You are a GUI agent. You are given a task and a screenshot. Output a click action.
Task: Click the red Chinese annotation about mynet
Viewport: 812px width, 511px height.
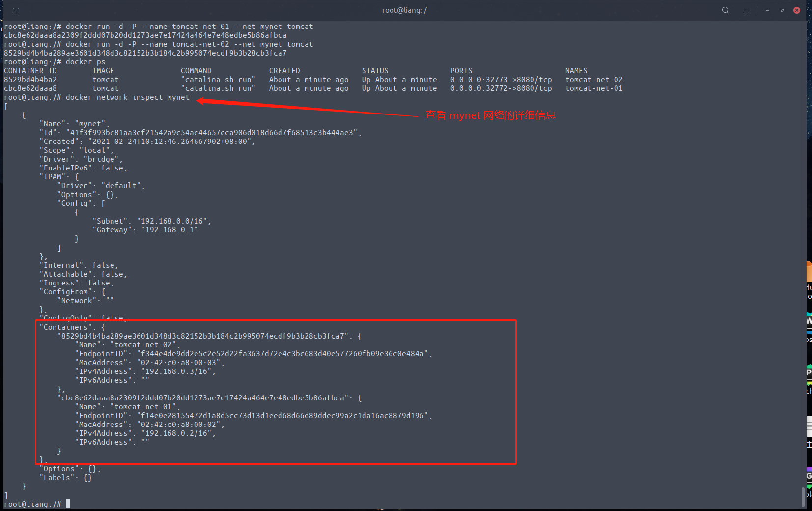[490, 115]
